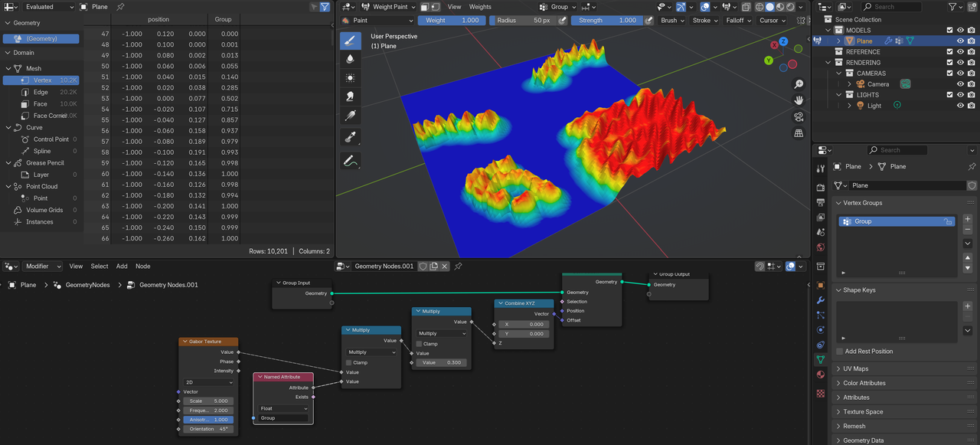Select the Smear weight paint tool
The height and width of the screenshot is (445, 980).
350,97
